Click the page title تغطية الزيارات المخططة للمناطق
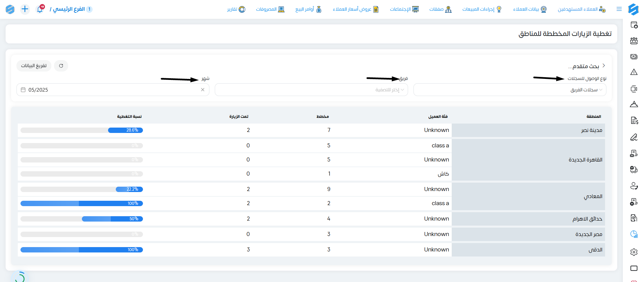644x282 pixels. (565, 34)
